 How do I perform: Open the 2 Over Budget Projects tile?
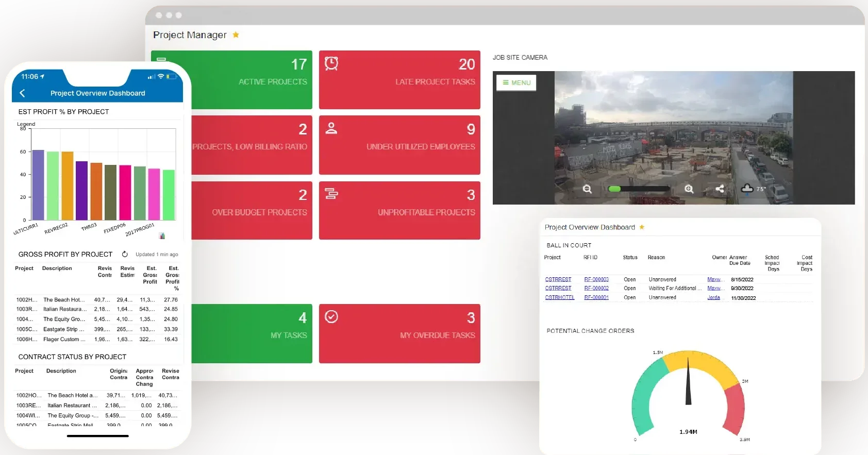[252, 210]
